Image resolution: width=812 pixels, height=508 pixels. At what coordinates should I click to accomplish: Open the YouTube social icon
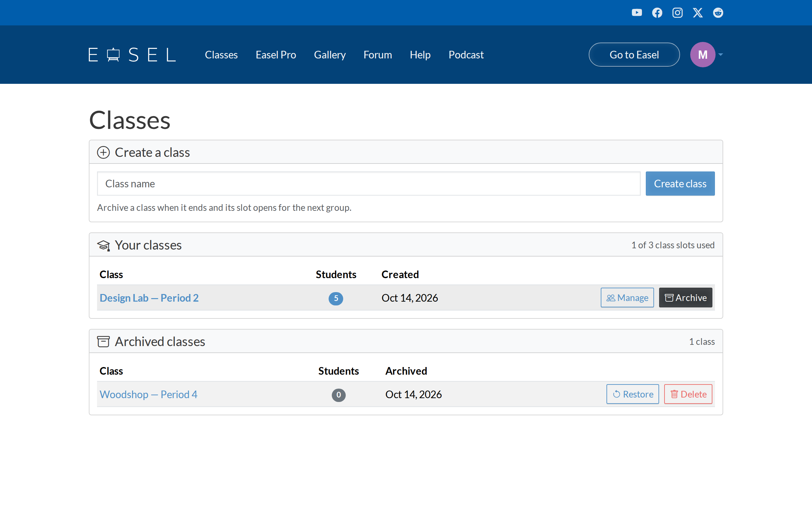pos(637,13)
